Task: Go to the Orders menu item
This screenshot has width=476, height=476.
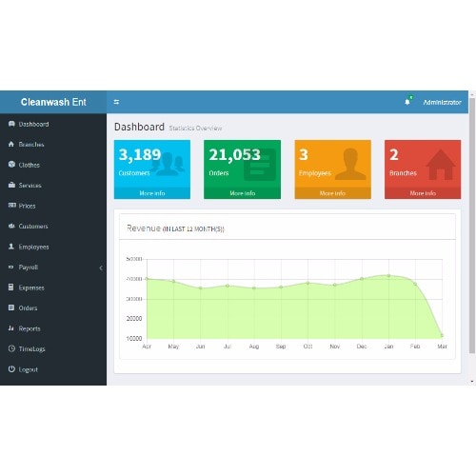Action: coord(53,307)
